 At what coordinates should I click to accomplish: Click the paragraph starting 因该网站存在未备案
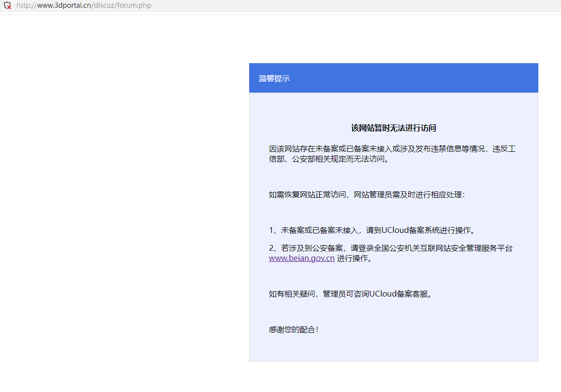[x=392, y=154]
